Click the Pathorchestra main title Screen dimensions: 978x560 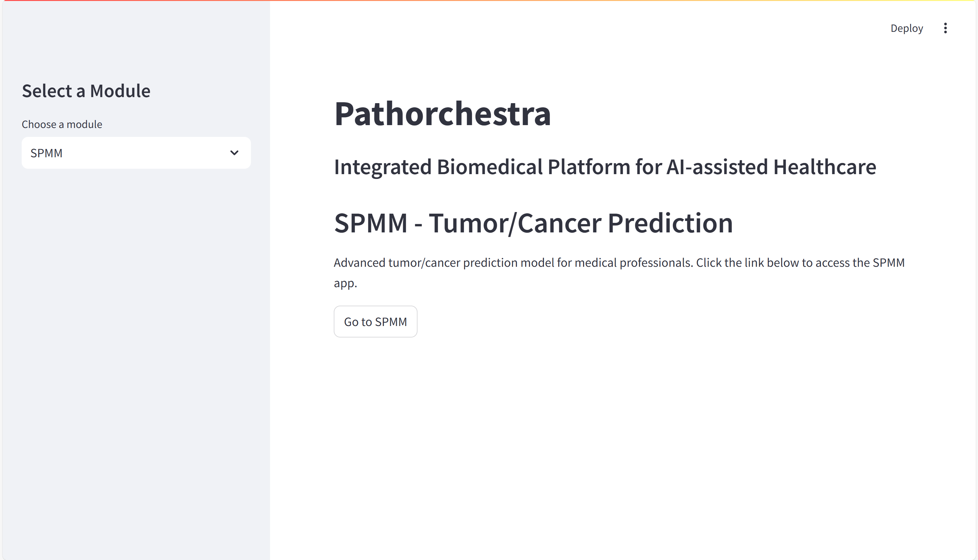(442, 113)
